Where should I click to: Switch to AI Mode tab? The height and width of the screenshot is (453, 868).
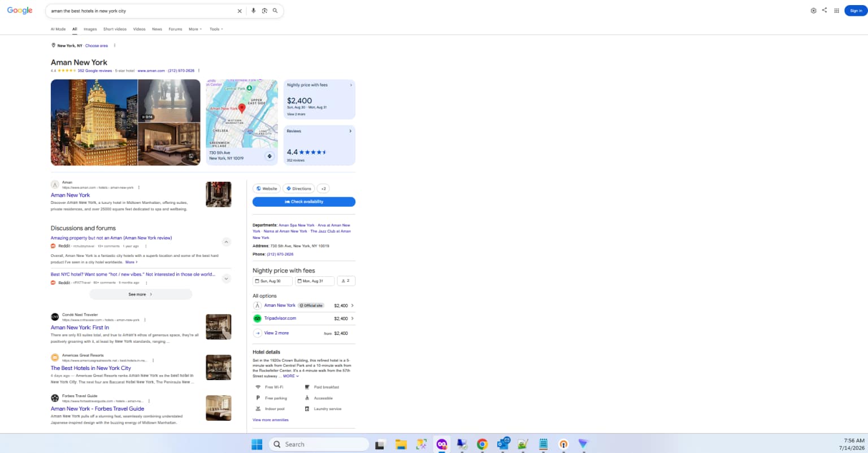click(x=58, y=29)
